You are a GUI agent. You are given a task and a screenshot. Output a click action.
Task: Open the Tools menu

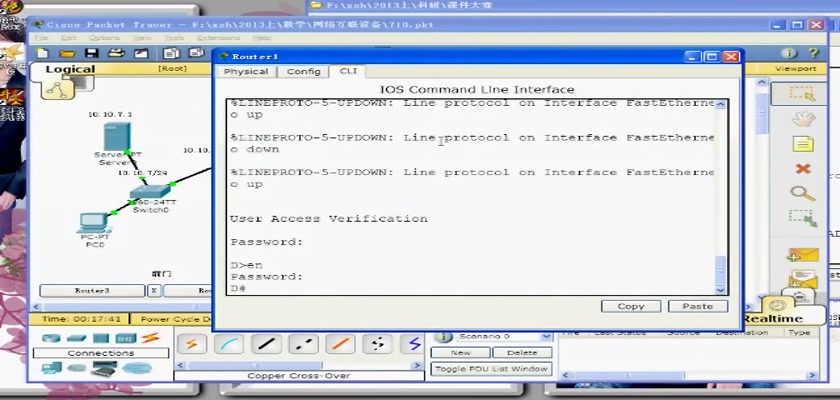coord(174,38)
